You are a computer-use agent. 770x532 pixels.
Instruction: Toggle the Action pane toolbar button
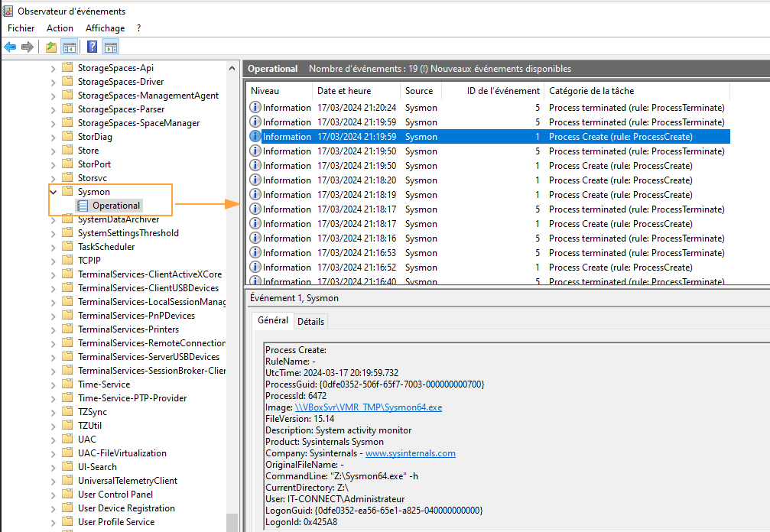point(110,47)
